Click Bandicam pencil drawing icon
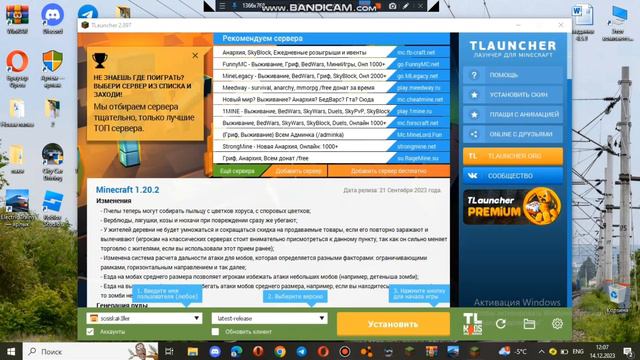Image resolution: width=640 pixels, height=360 pixels. click(406, 6)
